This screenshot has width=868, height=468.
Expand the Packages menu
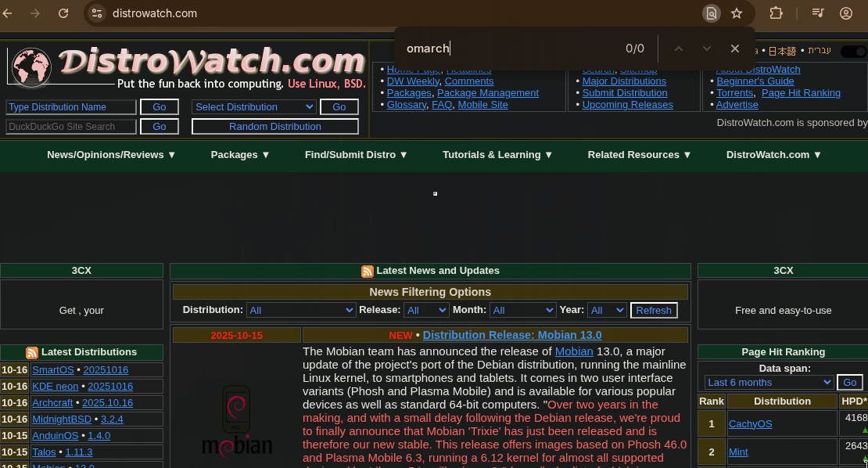point(240,155)
